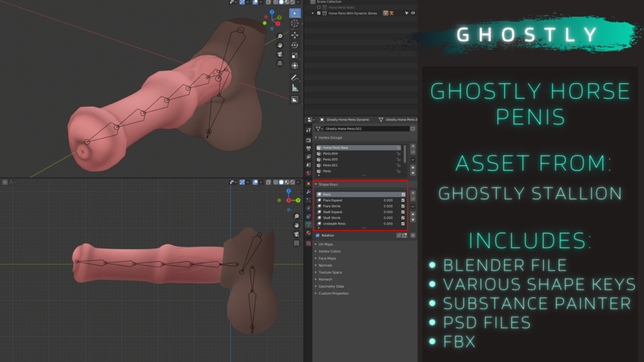Open the Modifiers properties tab (wrench icon)

pos(308,192)
